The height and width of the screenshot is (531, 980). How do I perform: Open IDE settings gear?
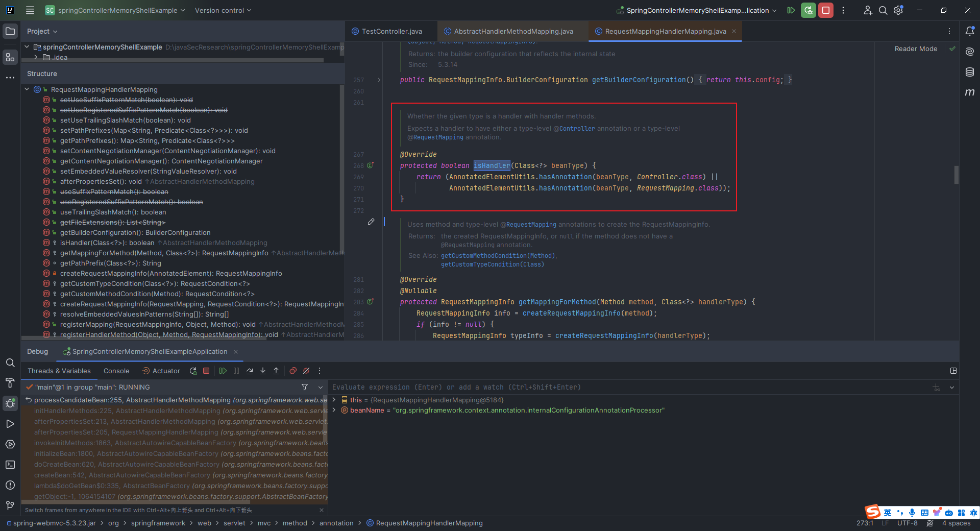pos(899,10)
